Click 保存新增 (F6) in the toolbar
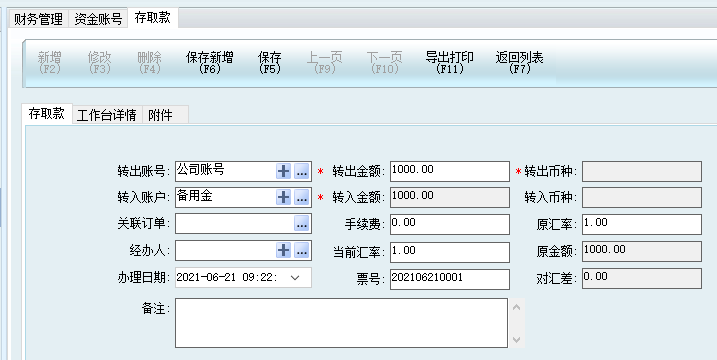 click(209, 63)
